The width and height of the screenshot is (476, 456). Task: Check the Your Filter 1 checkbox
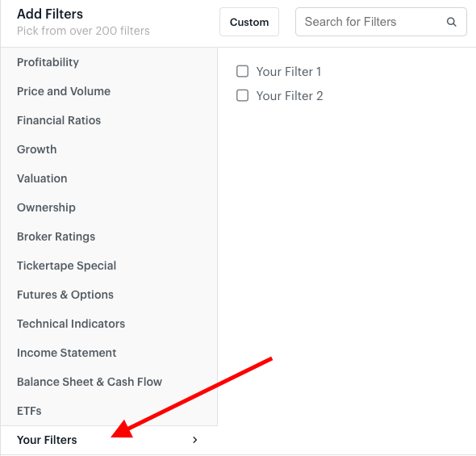[242, 71]
